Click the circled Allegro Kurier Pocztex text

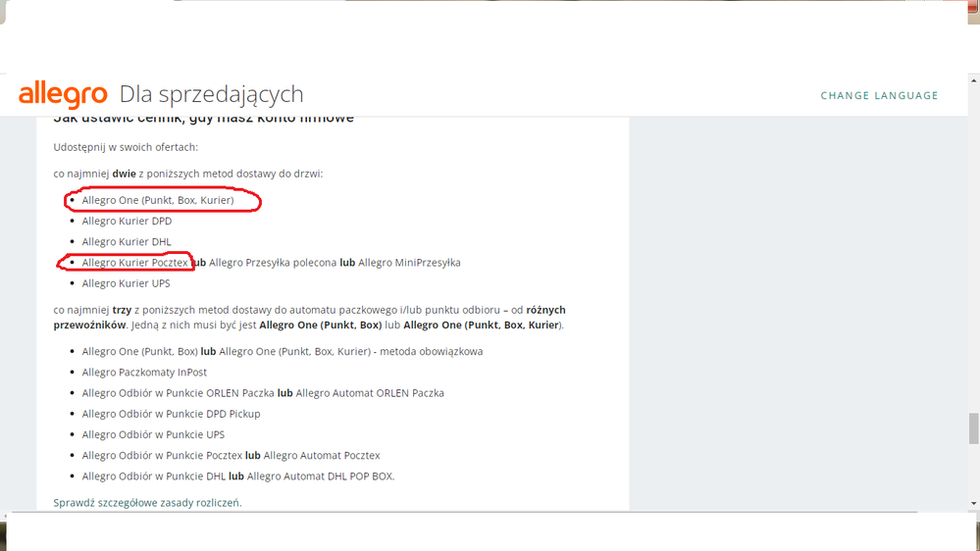pyautogui.click(x=134, y=263)
